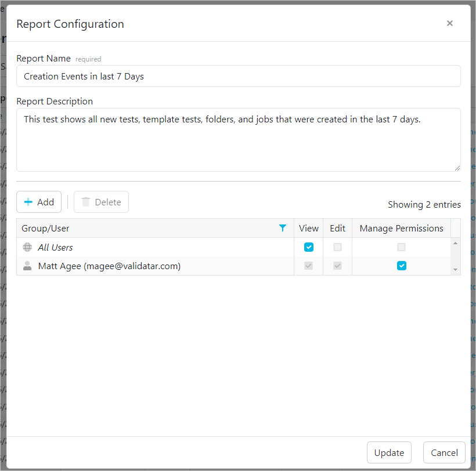Click the permissions table scroll down arrow

(x=455, y=270)
